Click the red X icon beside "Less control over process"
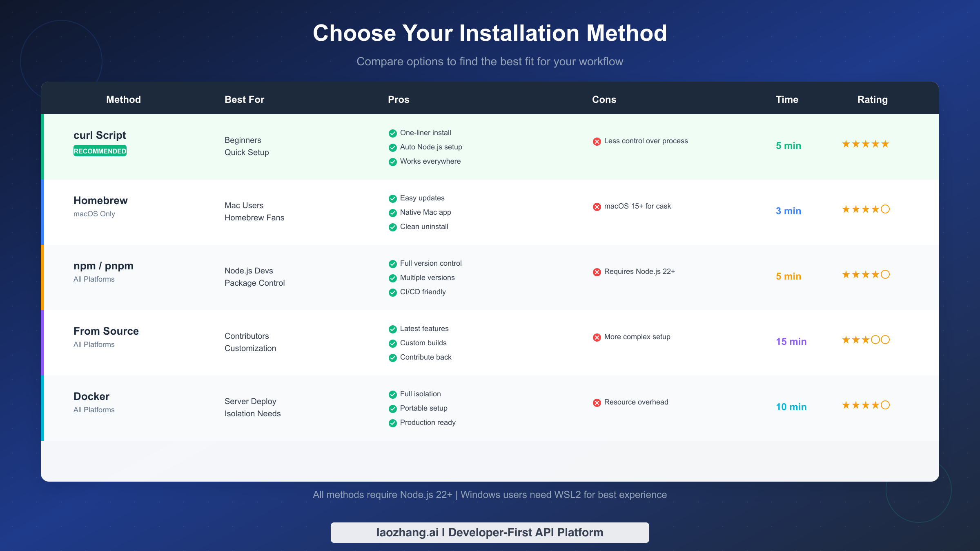The height and width of the screenshot is (551, 980). point(597,141)
